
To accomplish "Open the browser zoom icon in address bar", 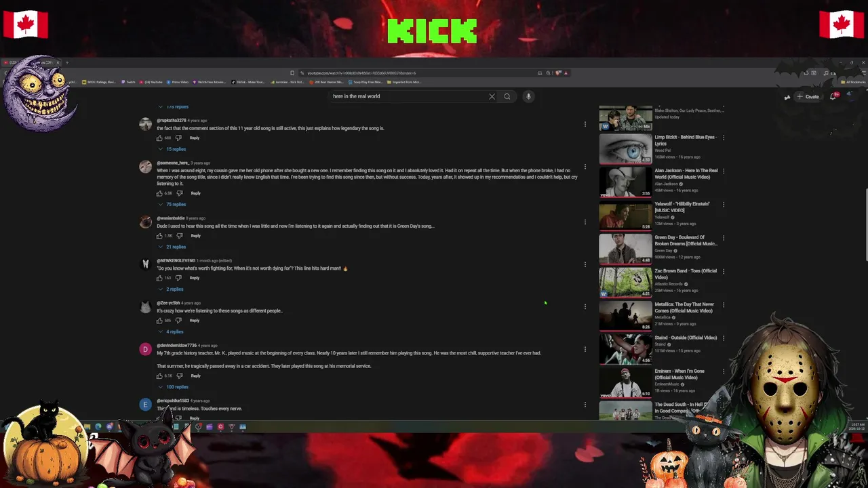I will coord(548,73).
